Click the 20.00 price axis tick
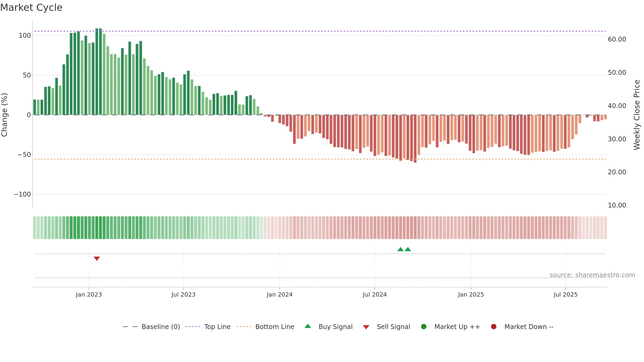Viewport: 644px width, 362px height. click(617, 172)
